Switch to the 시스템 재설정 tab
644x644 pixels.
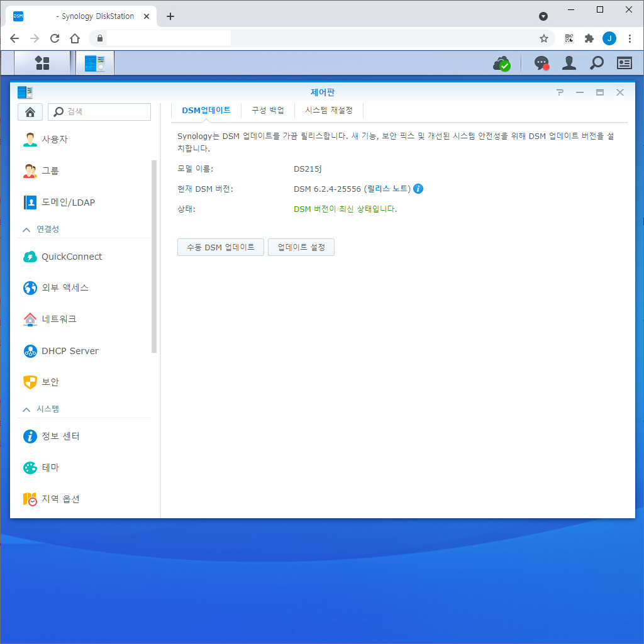pyautogui.click(x=328, y=111)
